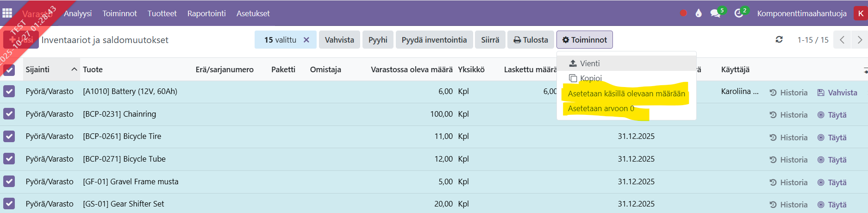
Task: Click Täytä on the Gravel Frame row
Action: 832,182
